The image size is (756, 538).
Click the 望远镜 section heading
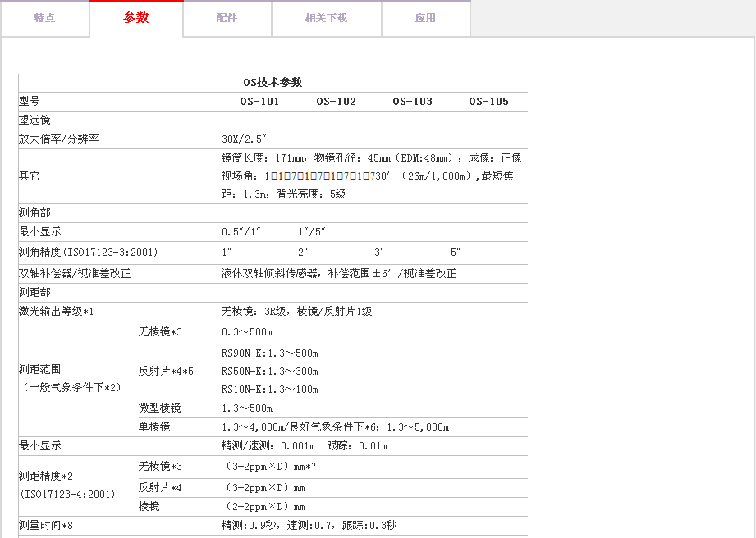34,121
